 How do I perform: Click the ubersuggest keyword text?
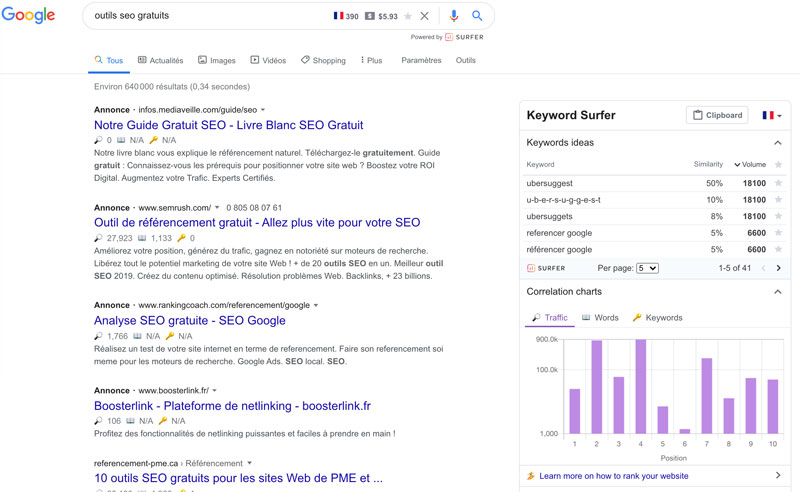549,183
